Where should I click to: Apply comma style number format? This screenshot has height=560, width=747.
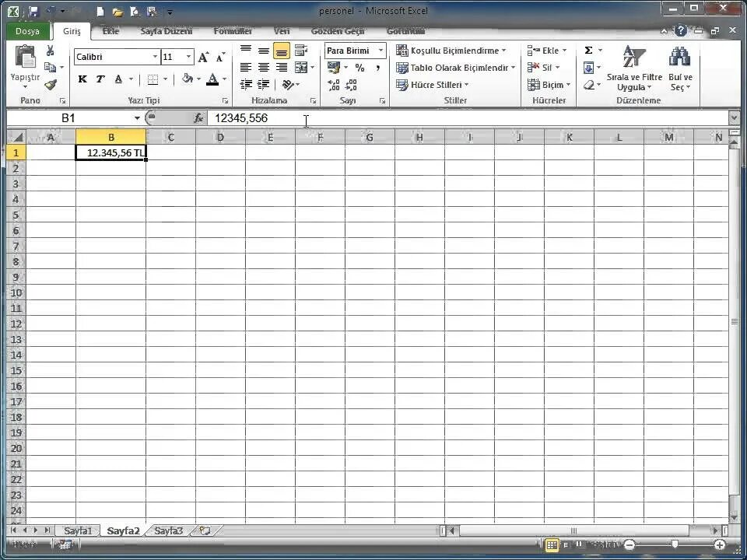point(377,68)
